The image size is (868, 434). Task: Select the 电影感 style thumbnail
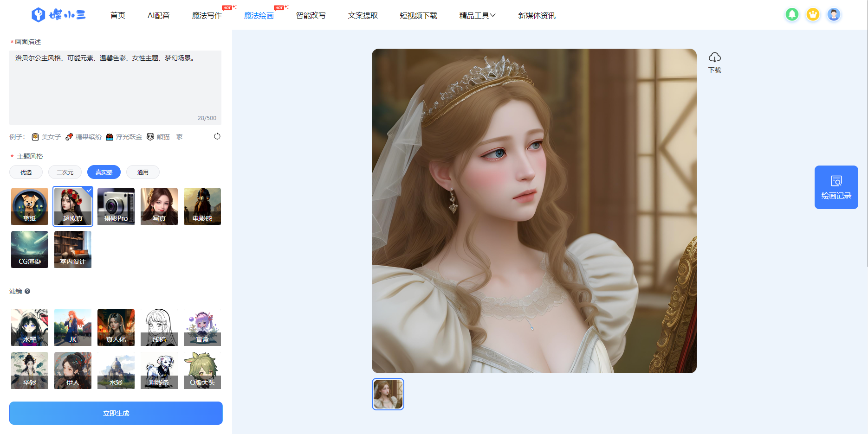pos(202,206)
